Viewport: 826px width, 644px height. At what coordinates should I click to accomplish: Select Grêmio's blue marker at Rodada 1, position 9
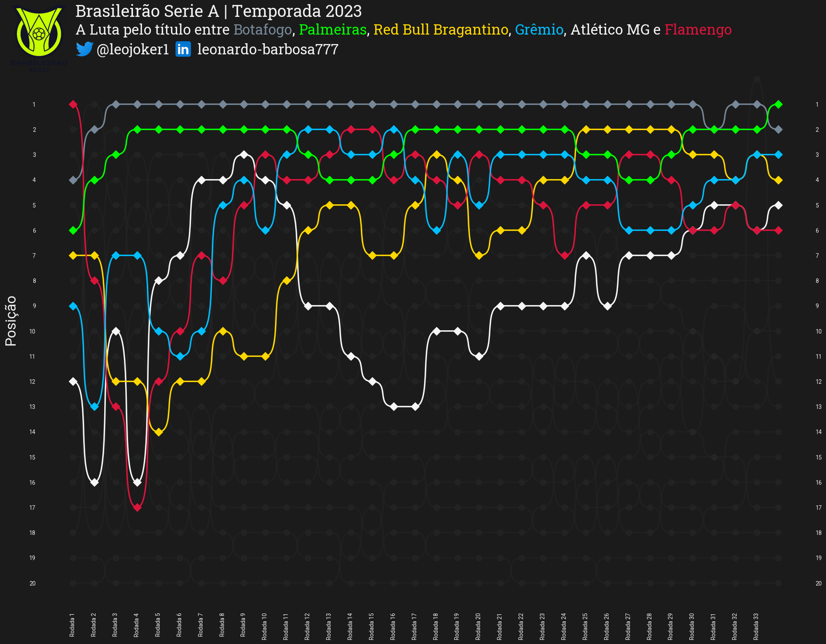tap(73, 306)
